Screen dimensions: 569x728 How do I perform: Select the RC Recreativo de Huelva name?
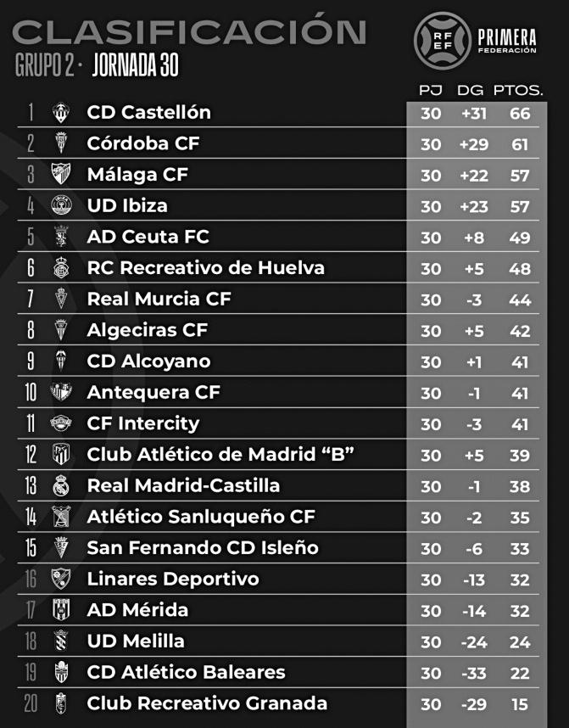205,268
